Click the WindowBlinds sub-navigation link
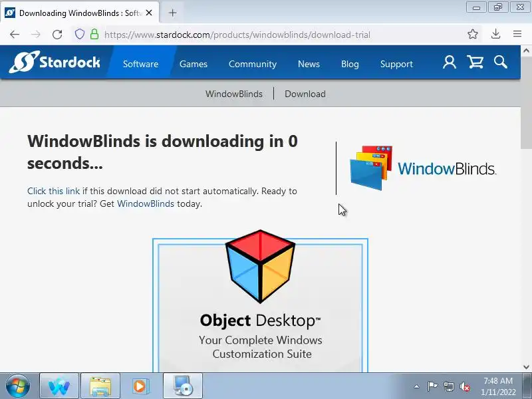This screenshot has height=399, width=532. click(234, 94)
